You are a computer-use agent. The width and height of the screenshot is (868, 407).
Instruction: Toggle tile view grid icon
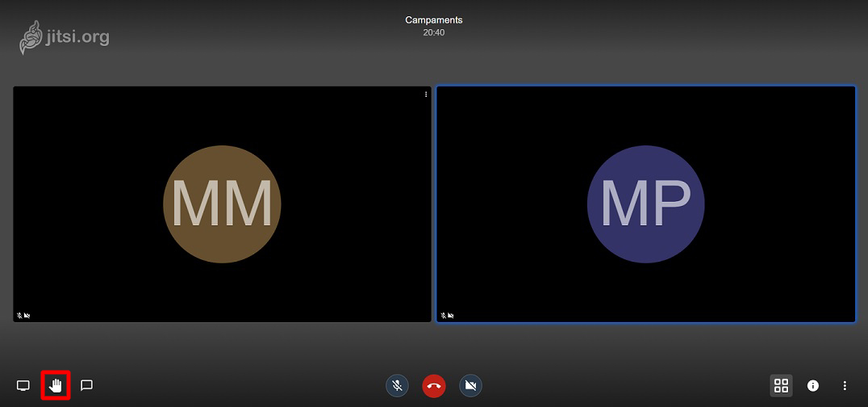(x=781, y=386)
